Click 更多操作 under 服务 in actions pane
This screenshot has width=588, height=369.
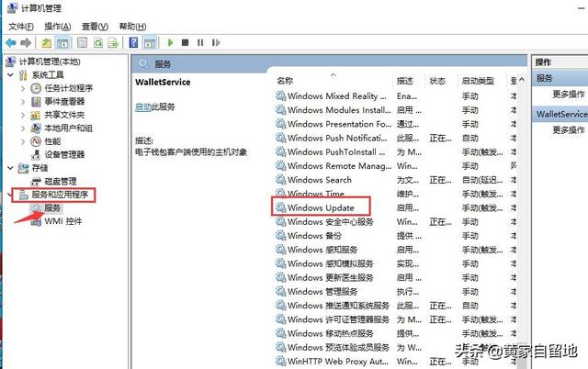pos(569,94)
